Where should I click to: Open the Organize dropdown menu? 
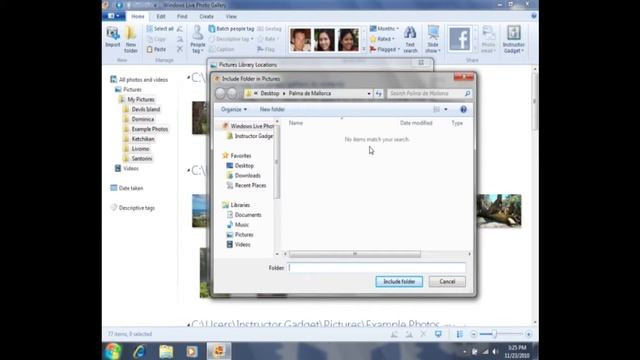(x=233, y=109)
